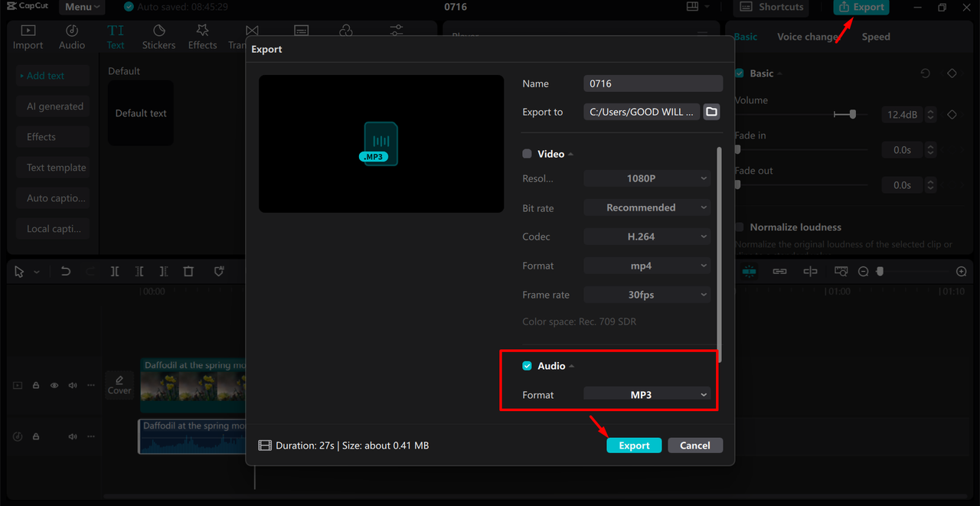Viewport: 980px width, 506px height.
Task: Uncheck the Basic audio checkbox
Action: point(739,73)
